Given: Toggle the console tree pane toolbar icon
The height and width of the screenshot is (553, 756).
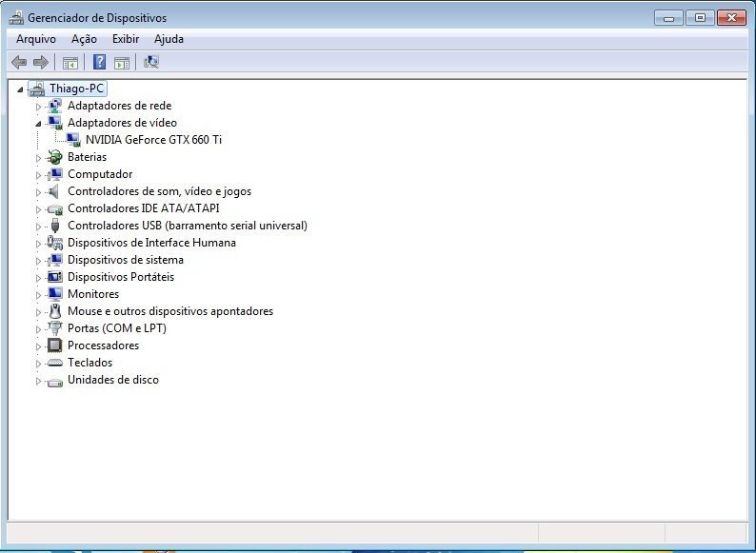Looking at the screenshot, I should pyautogui.click(x=70, y=63).
